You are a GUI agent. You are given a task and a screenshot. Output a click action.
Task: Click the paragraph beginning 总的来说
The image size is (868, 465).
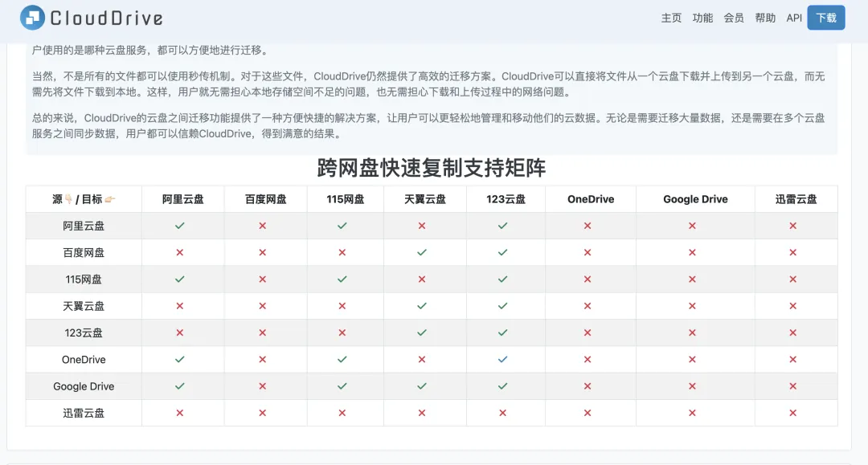click(428, 125)
